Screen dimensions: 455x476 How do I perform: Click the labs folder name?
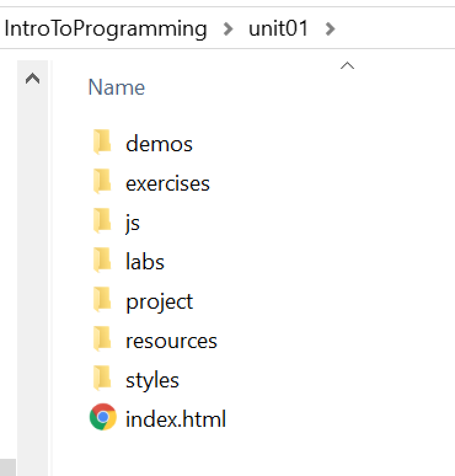[145, 261]
